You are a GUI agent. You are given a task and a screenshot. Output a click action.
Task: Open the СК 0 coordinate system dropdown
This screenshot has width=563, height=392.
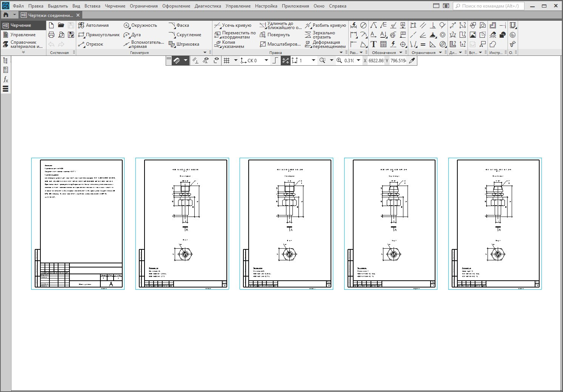(x=266, y=60)
